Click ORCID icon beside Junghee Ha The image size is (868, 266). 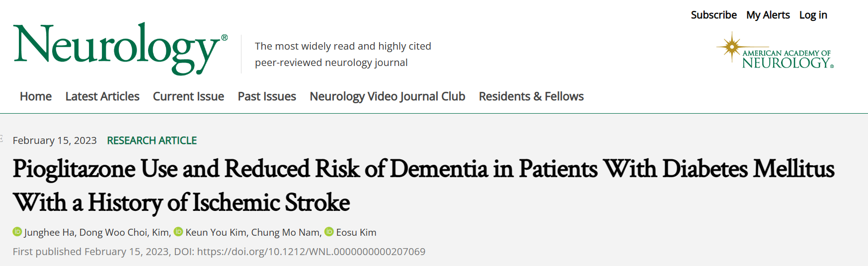[17, 232]
